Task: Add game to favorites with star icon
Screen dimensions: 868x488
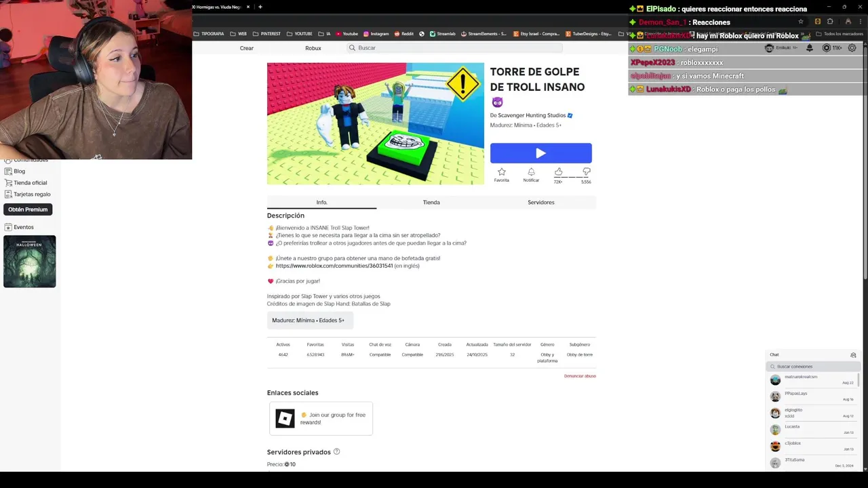Action: tap(501, 172)
